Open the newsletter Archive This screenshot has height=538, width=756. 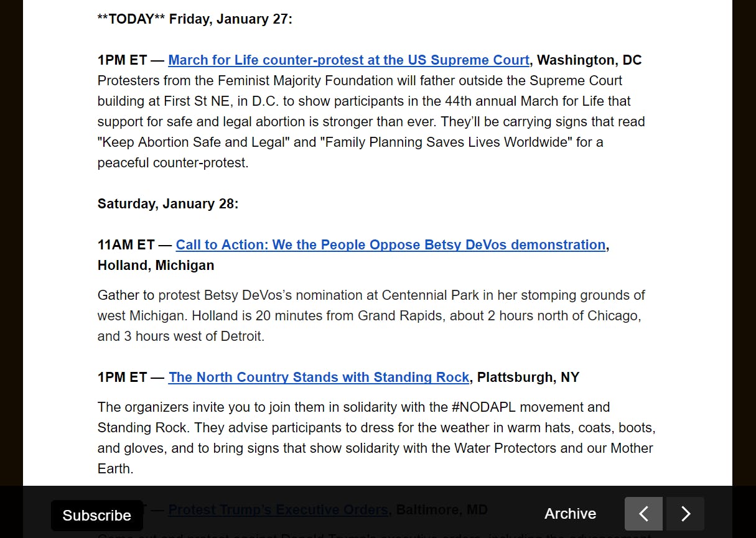(570, 514)
